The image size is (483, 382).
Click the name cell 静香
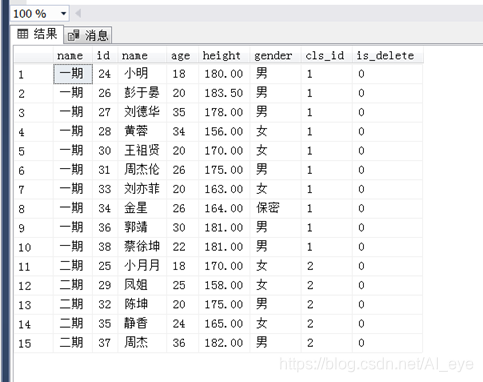pyautogui.click(x=142, y=324)
